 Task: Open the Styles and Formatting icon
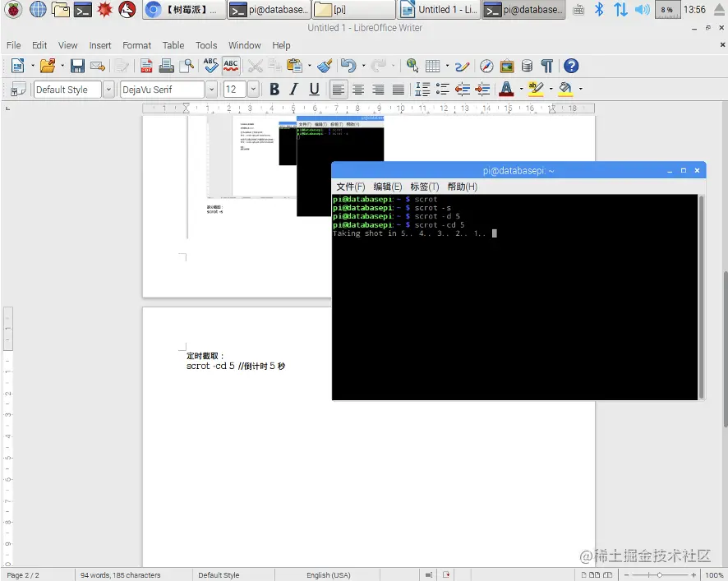pos(18,90)
